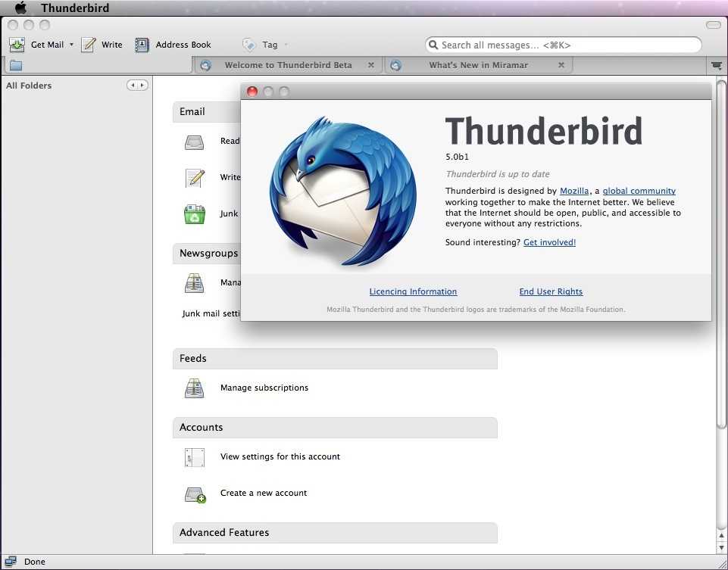Click the green Junk recycle bin icon
The height and width of the screenshot is (570, 728).
coord(195,214)
